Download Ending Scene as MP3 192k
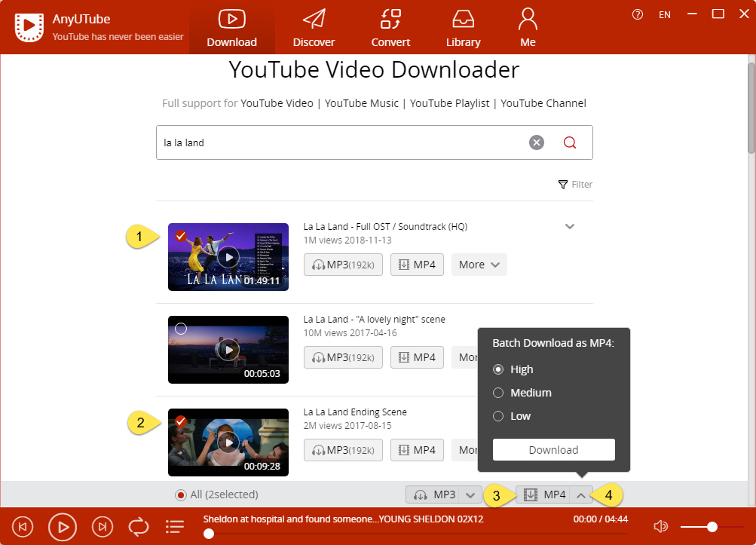The image size is (756, 545). click(343, 450)
